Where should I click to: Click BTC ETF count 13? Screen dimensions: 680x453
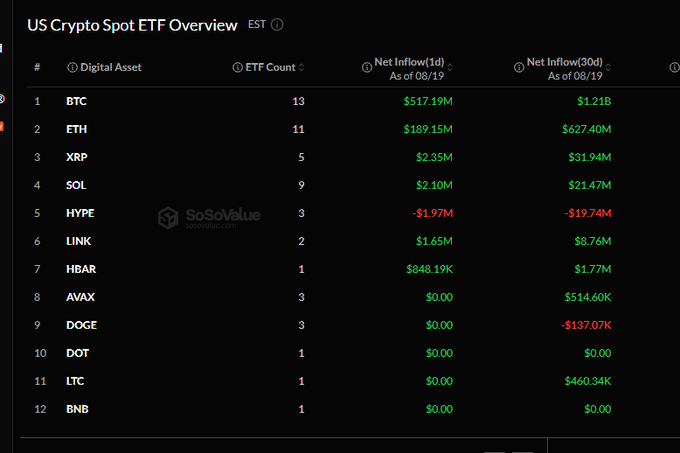coord(298,101)
